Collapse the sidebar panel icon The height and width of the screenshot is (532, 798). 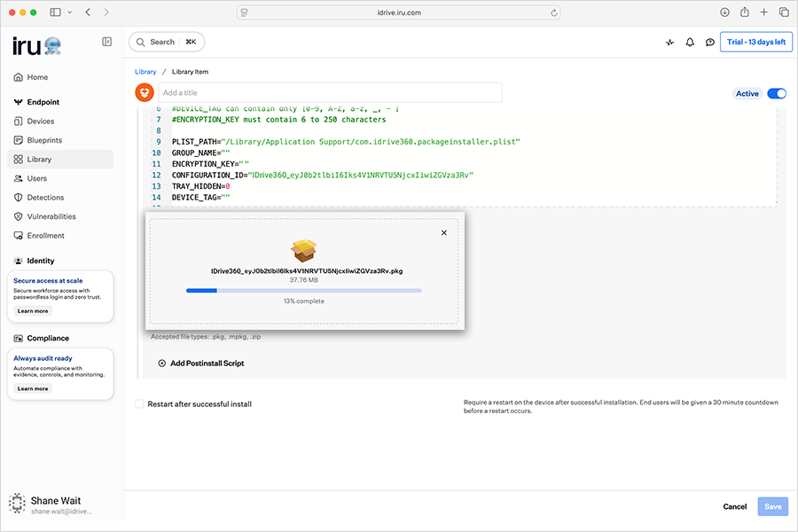click(107, 42)
